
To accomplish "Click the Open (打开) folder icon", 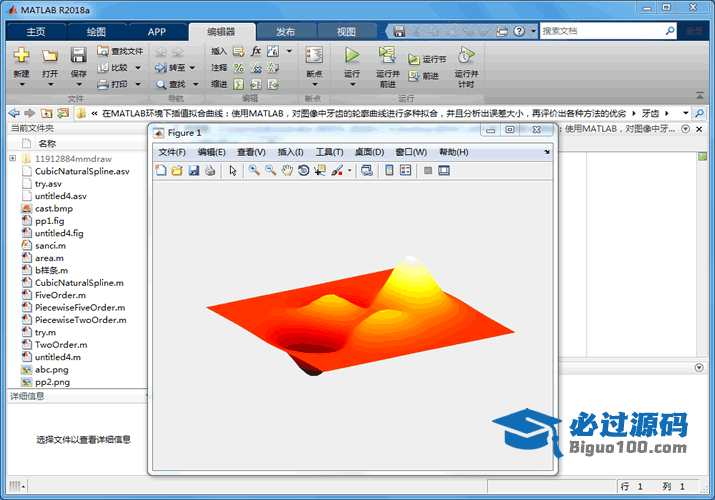I will pyautogui.click(x=50, y=56).
